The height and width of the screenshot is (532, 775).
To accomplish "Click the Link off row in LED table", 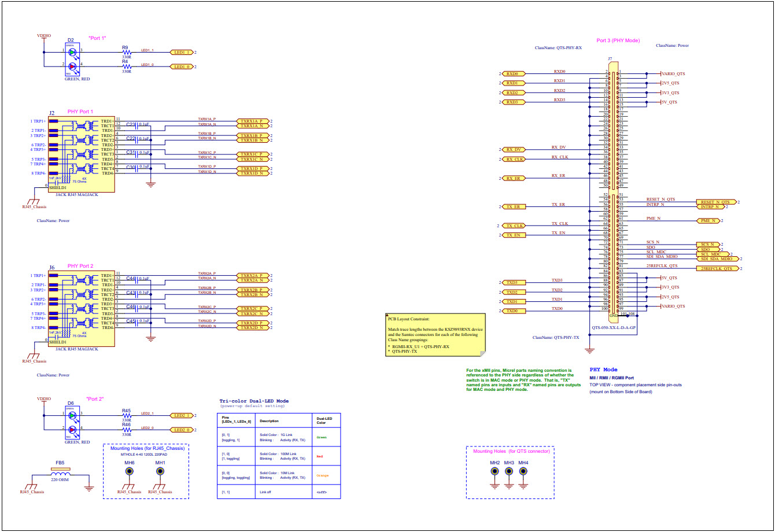I will tap(266, 492).
